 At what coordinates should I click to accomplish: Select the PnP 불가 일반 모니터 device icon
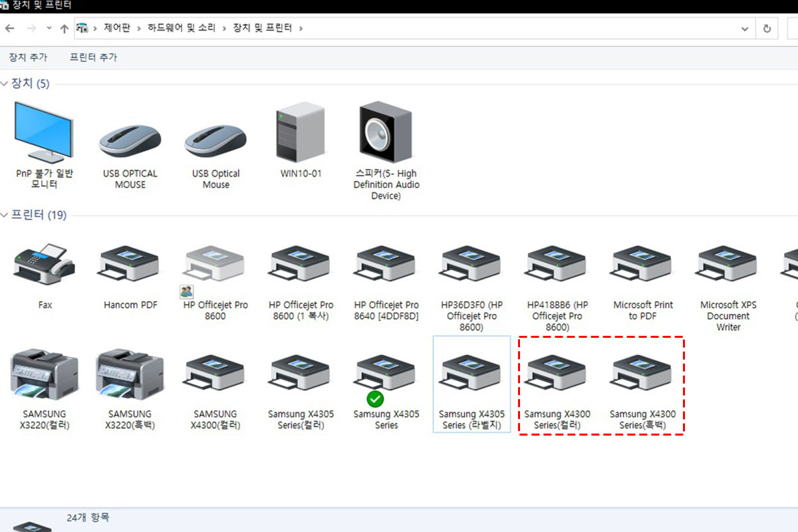click(x=44, y=132)
